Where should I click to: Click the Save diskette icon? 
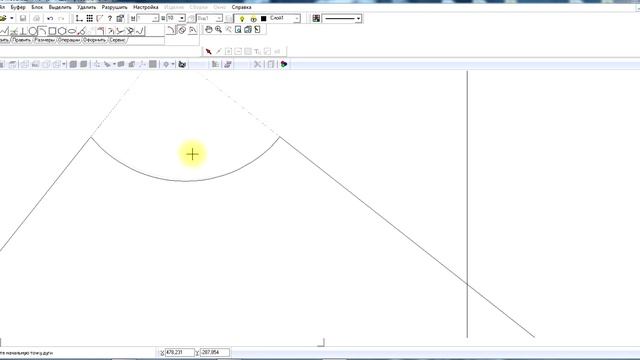click(x=23, y=18)
